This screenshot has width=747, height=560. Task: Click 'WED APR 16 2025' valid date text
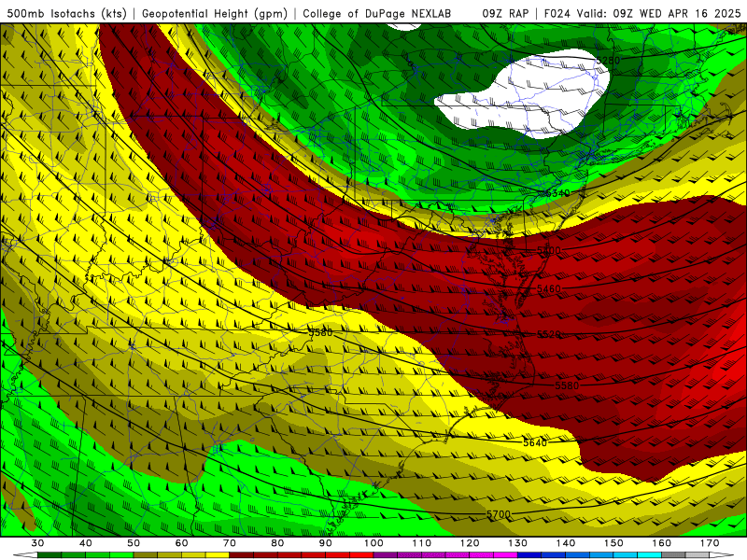coord(690,14)
